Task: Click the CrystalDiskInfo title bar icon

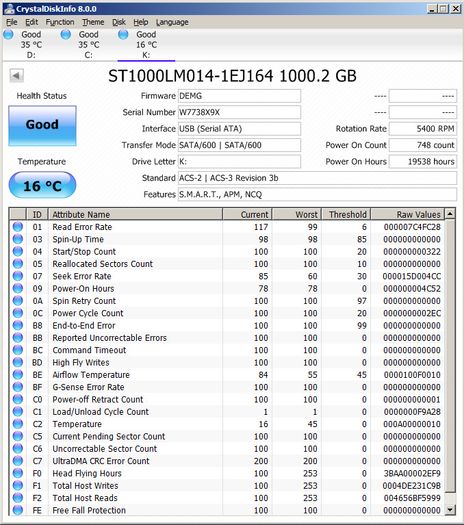Action: [x=9, y=9]
